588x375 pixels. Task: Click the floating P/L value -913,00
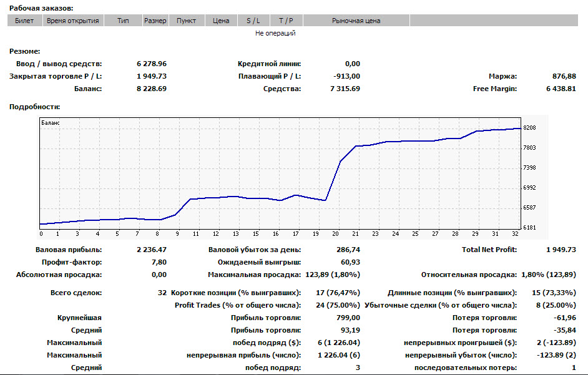coord(346,76)
